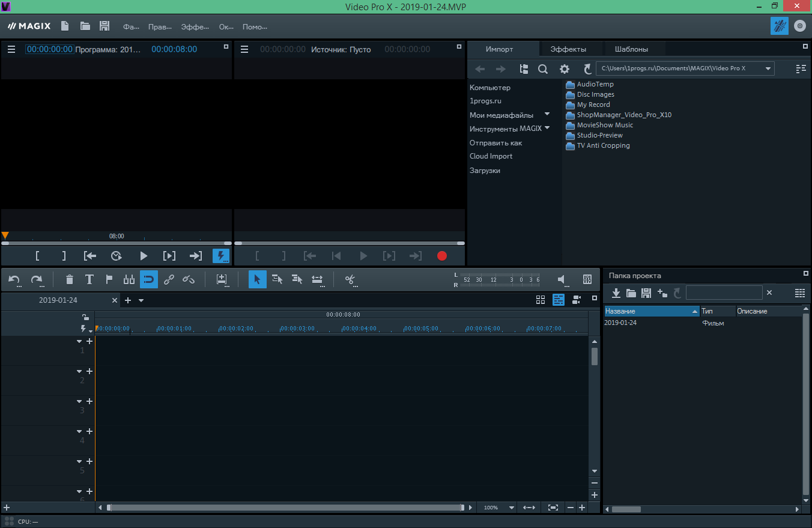Open the Загрузки entry

tap(483, 170)
